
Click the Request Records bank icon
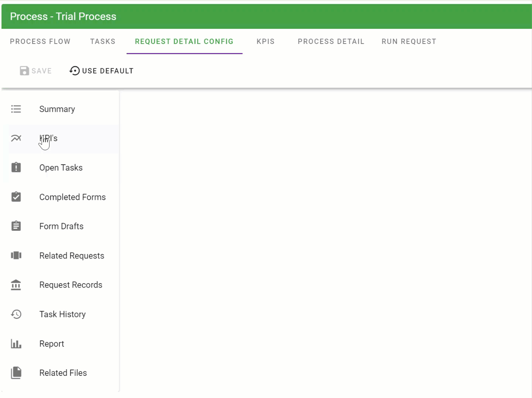point(16,285)
